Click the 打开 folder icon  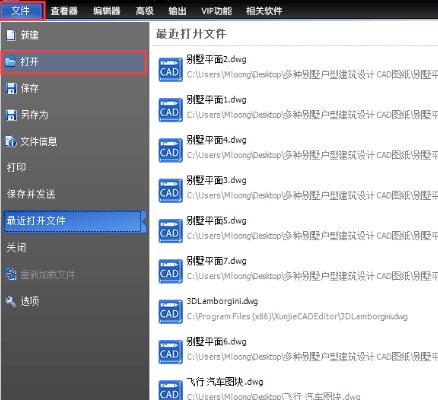coord(11,62)
